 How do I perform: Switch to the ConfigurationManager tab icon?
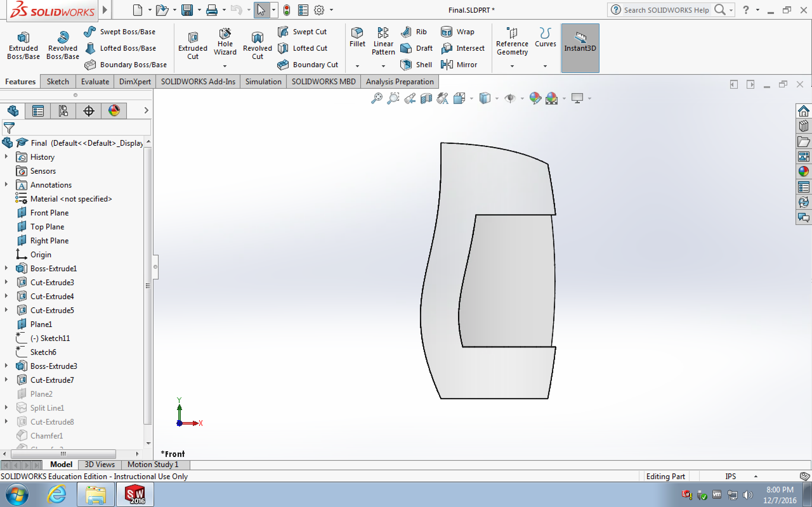point(63,111)
